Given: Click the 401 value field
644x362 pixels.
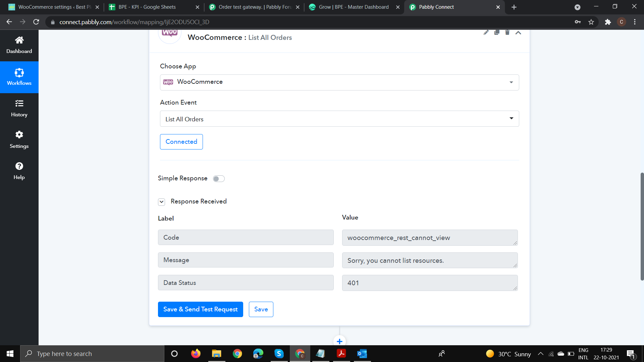Looking at the screenshot, I should coord(430,283).
